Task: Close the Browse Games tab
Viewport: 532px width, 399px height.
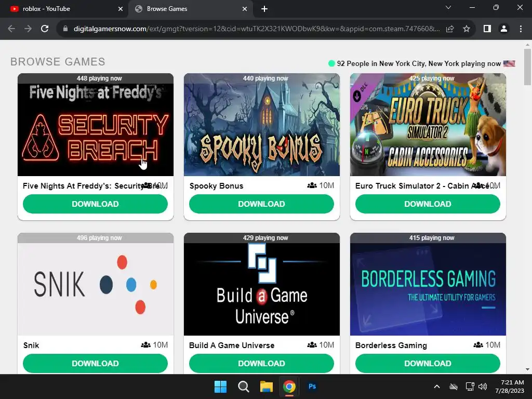Action: click(245, 9)
